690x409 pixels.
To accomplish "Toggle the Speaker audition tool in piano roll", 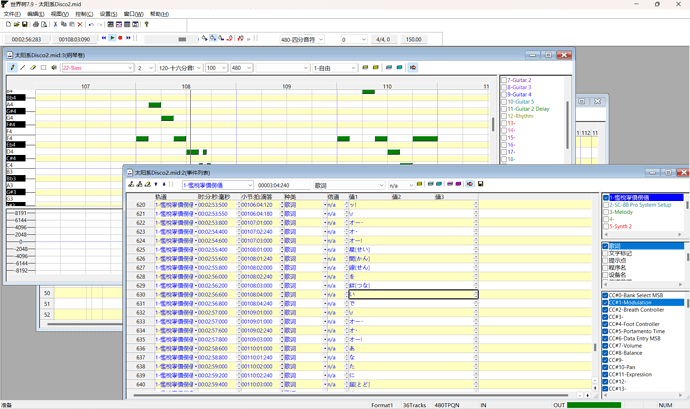I will tap(54, 67).
